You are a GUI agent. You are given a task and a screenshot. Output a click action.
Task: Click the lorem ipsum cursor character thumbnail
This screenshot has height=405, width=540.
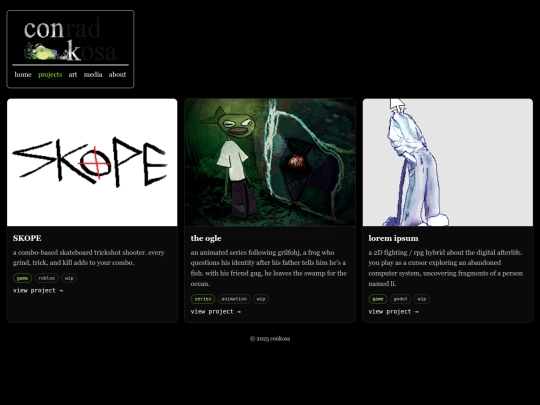pyautogui.click(x=448, y=163)
